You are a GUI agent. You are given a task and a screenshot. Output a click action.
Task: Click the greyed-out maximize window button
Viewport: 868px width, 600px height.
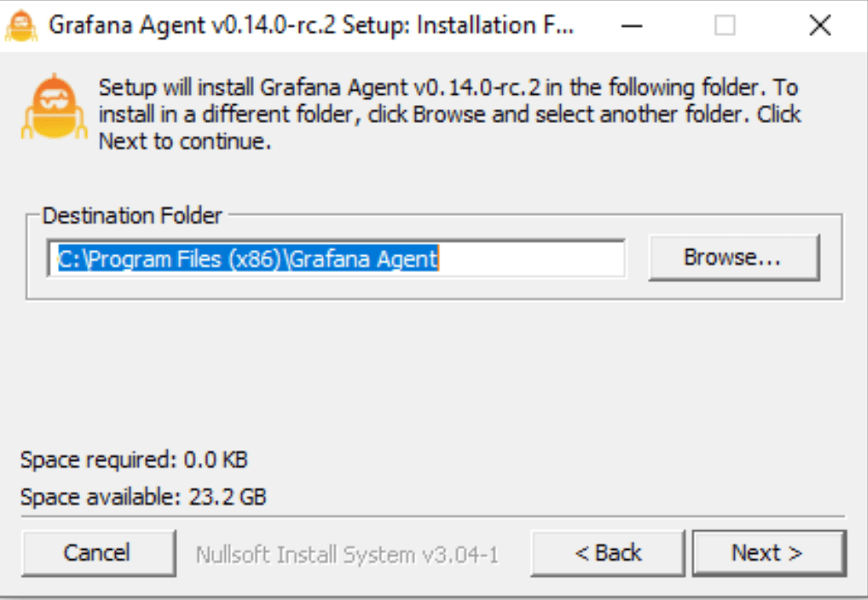725,26
